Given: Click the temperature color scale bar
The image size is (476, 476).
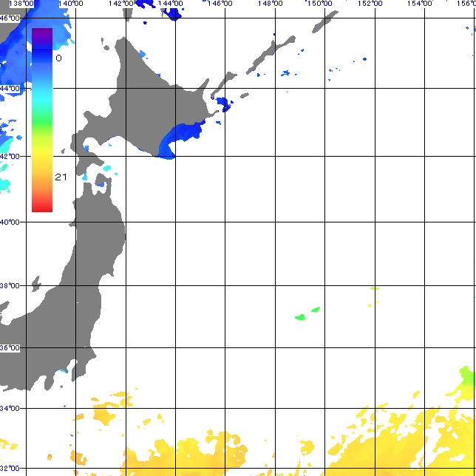Looking at the screenshot, I should [x=42, y=120].
